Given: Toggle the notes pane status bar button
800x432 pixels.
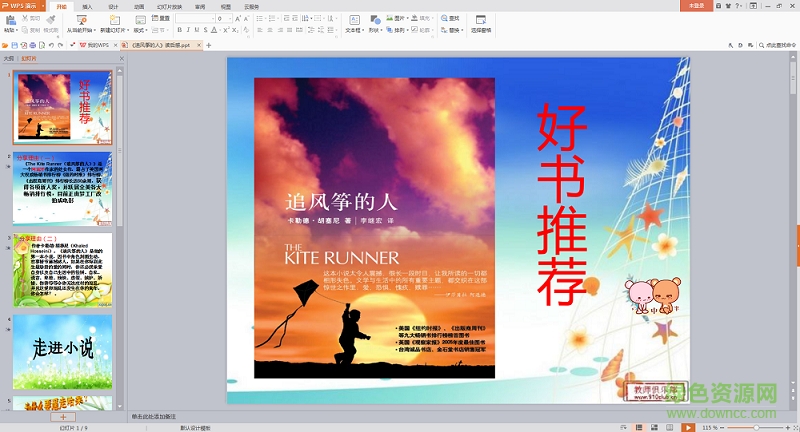Looking at the screenshot, I should click(623, 427).
